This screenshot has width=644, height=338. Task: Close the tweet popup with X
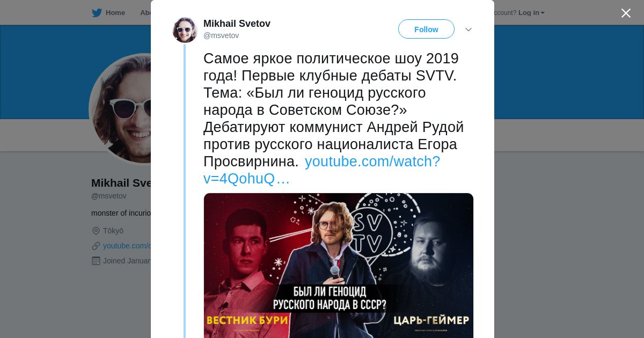pos(626,13)
